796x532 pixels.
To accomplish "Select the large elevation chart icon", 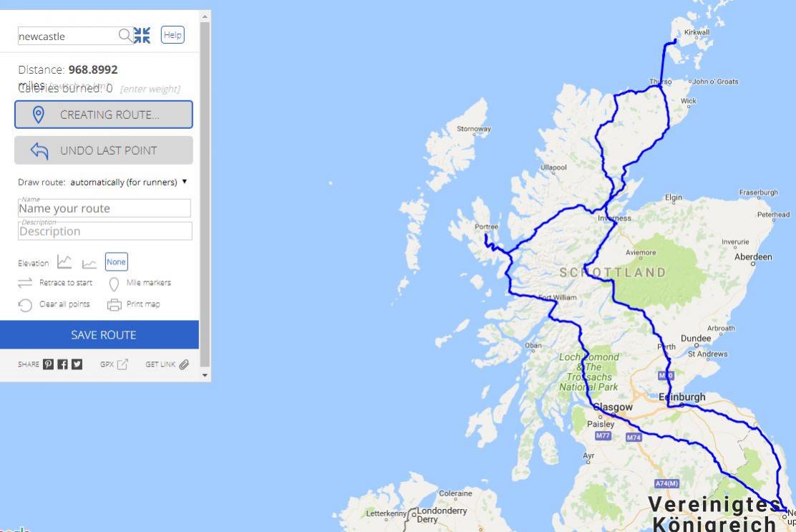I will pyautogui.click(x=64, y=262).
